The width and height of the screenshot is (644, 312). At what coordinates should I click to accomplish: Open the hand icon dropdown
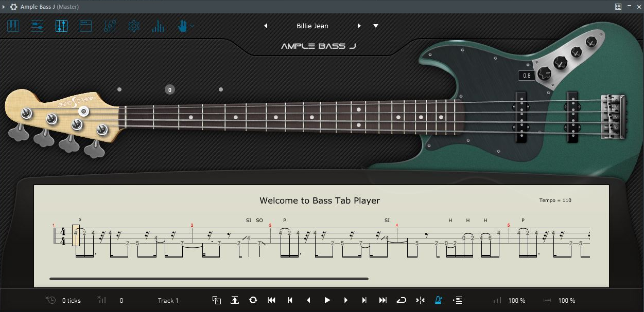[185, 26]
